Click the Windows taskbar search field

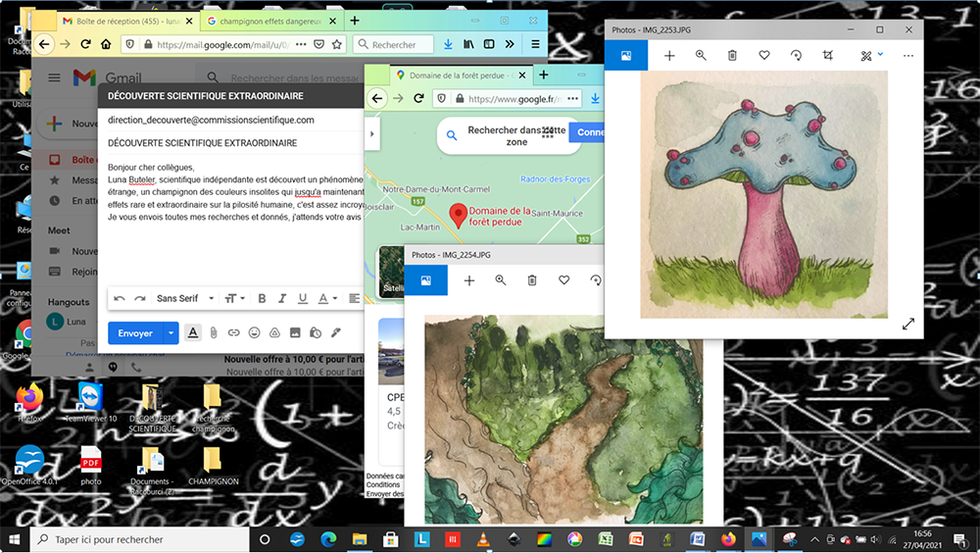click(x=140, y=539)
